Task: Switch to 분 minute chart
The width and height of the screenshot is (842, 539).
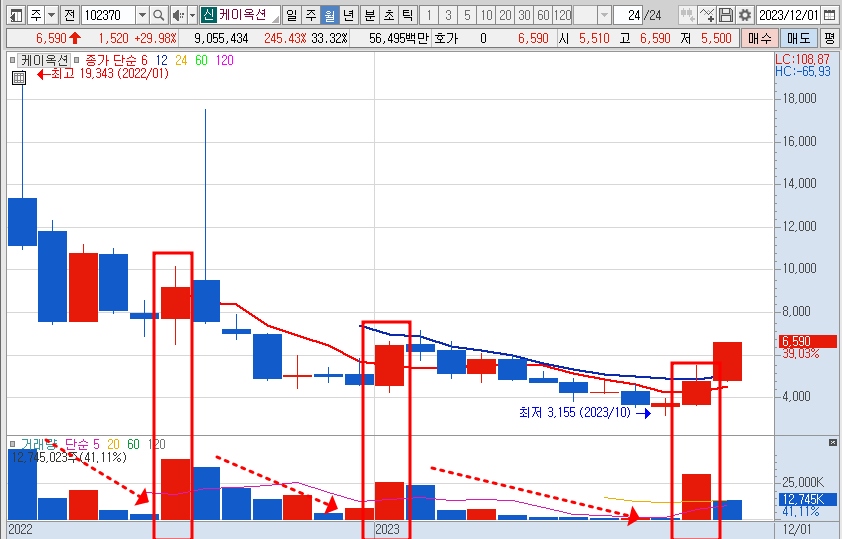Action: [x=369, y=15]
